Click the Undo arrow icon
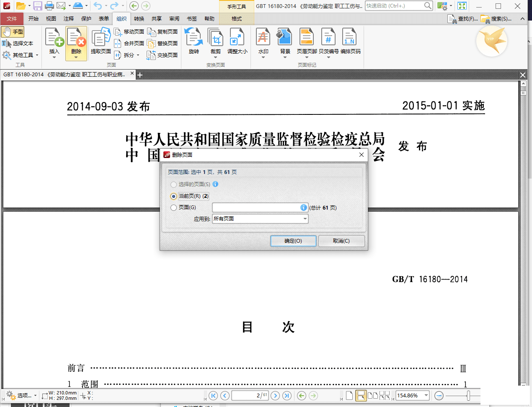 point(98,6)
